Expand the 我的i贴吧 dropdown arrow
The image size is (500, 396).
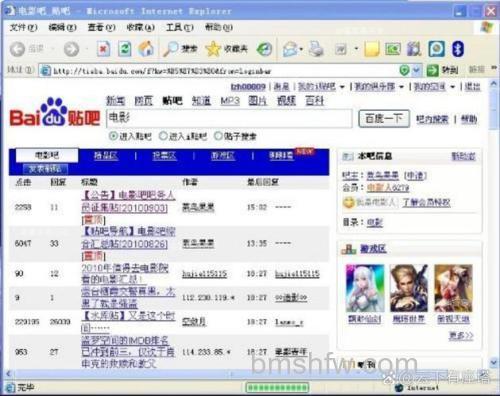342,87
